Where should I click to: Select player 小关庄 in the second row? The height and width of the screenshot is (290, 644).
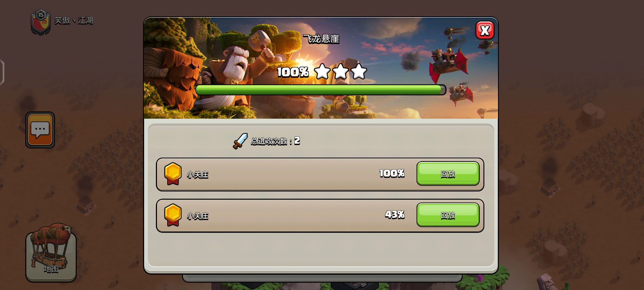198,216
